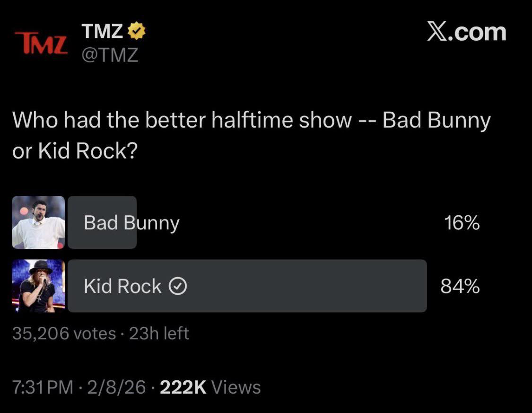532x413 pixels.
Task: Click the long Kid Rock result bar
Action: click(303, 286)
